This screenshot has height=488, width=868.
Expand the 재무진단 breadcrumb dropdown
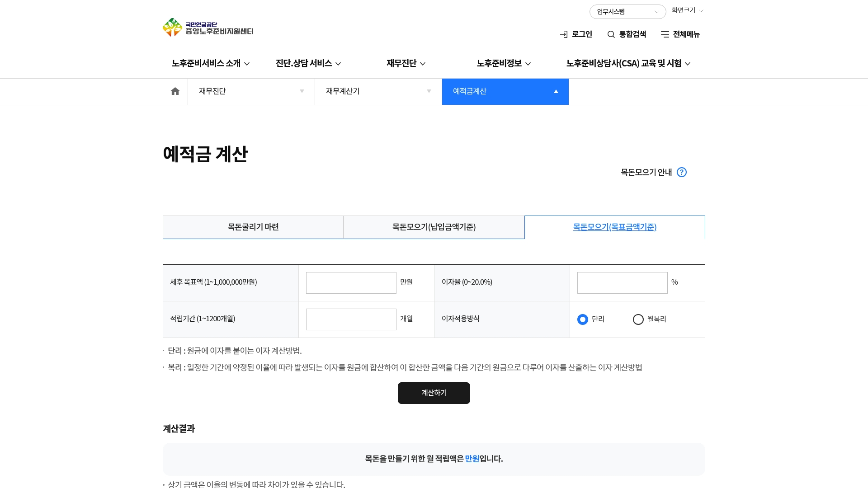point(251,92)
